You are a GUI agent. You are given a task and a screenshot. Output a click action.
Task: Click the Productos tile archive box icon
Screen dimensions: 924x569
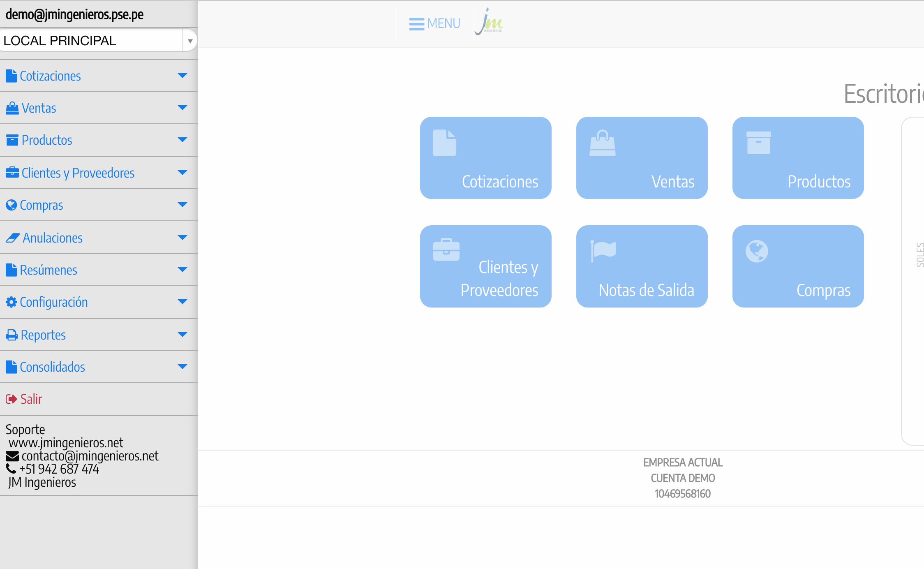tap(758, 143)
